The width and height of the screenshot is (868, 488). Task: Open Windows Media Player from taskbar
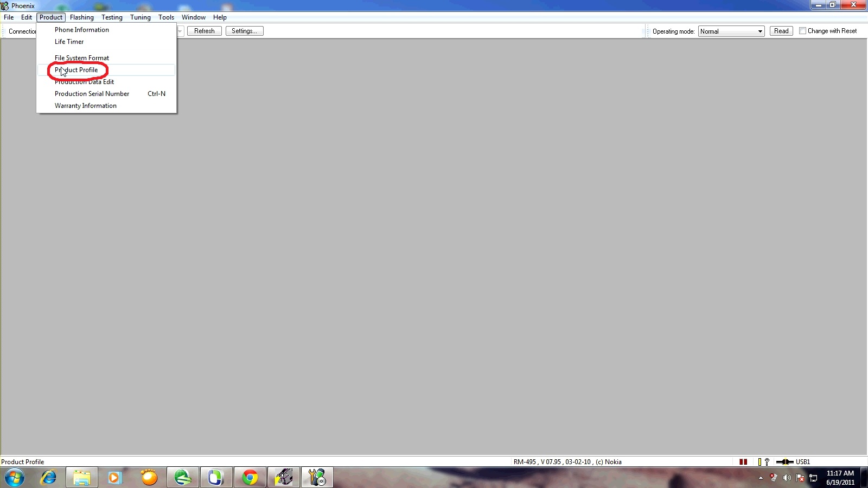pos(115,478)
